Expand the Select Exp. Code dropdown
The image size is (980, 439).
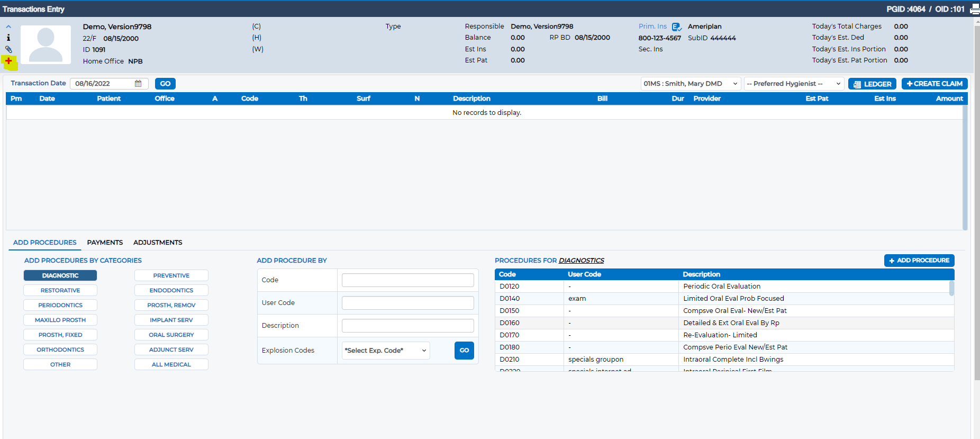click(x=386, y=351)
